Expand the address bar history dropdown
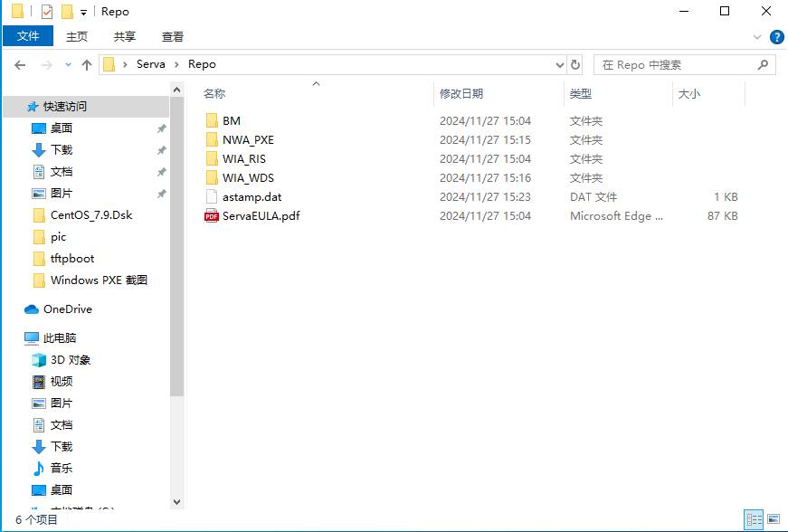This screenshot has width=788, height=532. pos(559,65)
